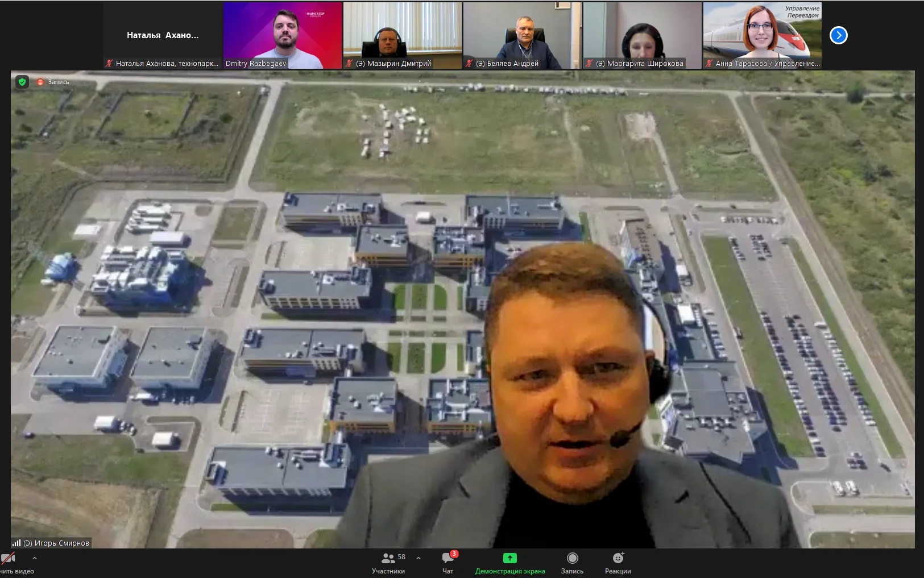Click the green Демонстрация экрана share icon
The image size is (924, 578).
pyautogui.click(x=510, y=558)
